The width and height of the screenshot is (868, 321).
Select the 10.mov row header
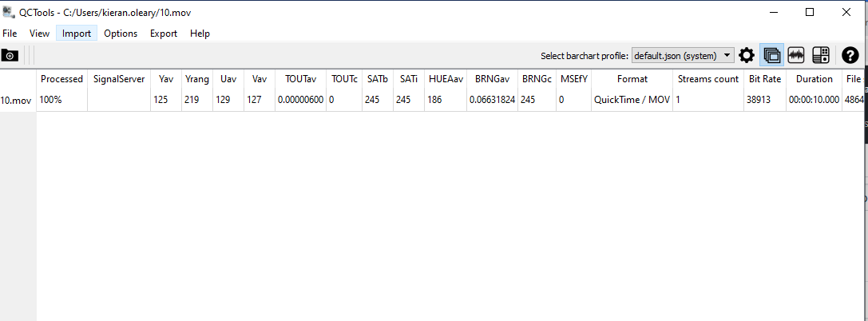tap(18, 101)
